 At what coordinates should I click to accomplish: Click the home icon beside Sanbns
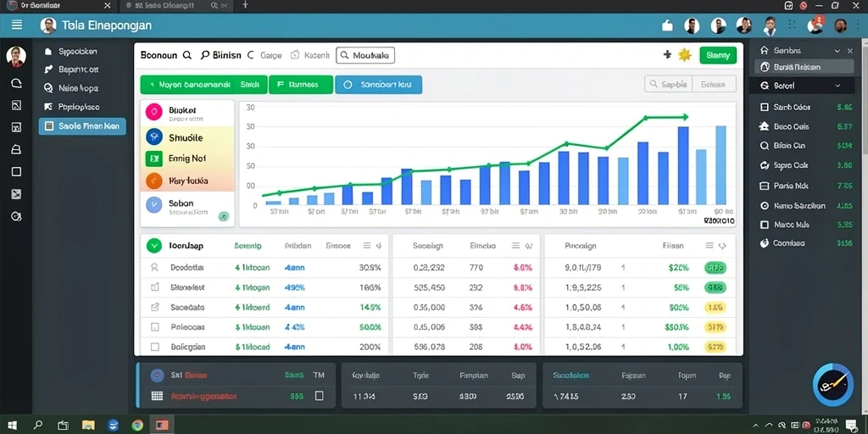(765, 50)
